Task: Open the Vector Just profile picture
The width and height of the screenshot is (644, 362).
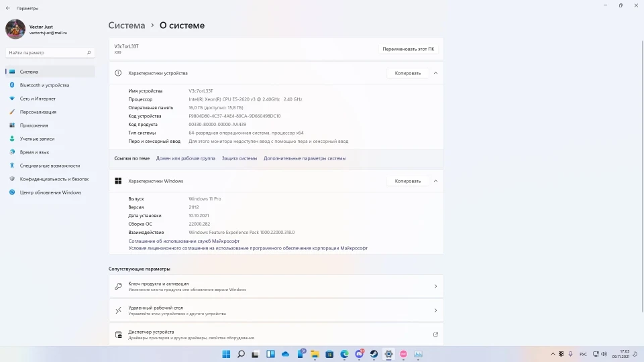Action: tap(15, 29)
